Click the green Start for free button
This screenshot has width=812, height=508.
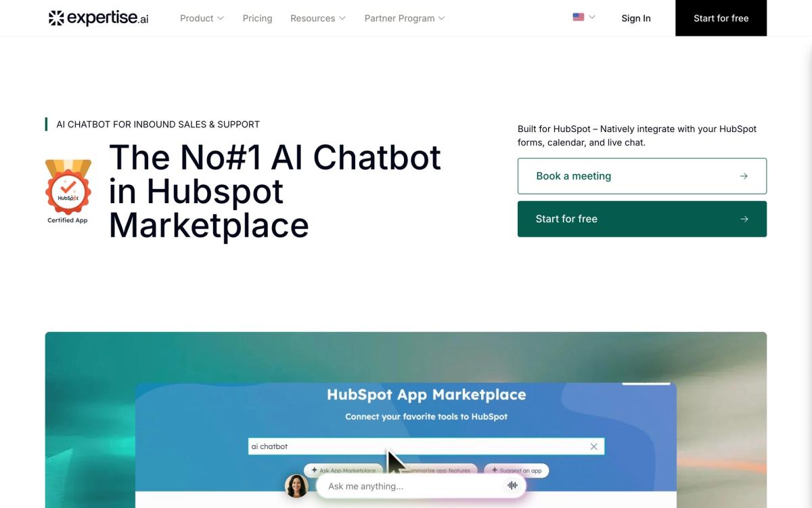point(642,219)
